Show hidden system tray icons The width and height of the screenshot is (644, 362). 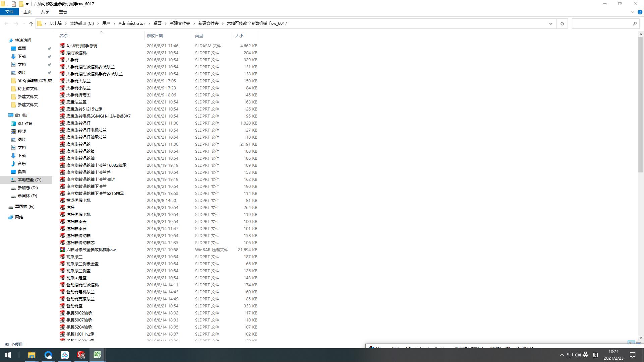coord(562,355)
